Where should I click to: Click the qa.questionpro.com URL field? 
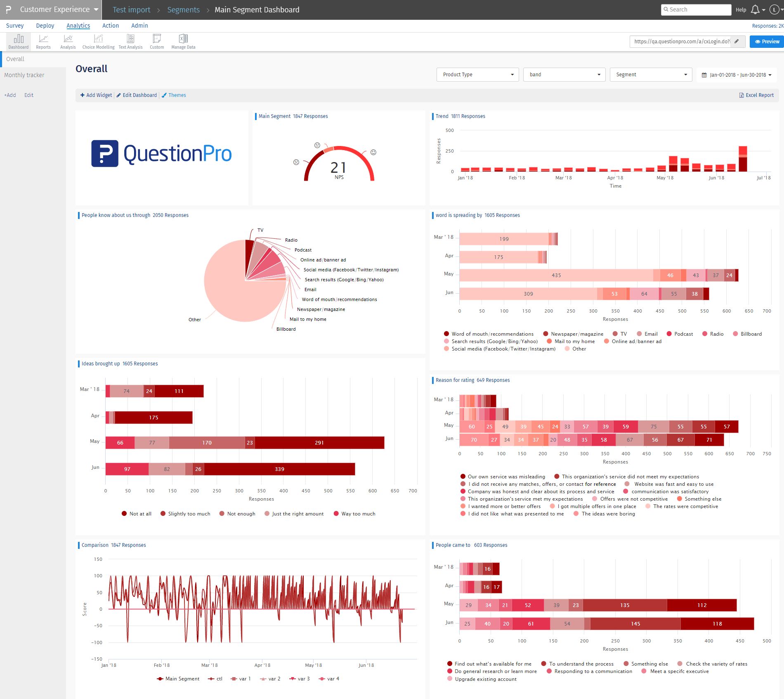pos(680,41)
